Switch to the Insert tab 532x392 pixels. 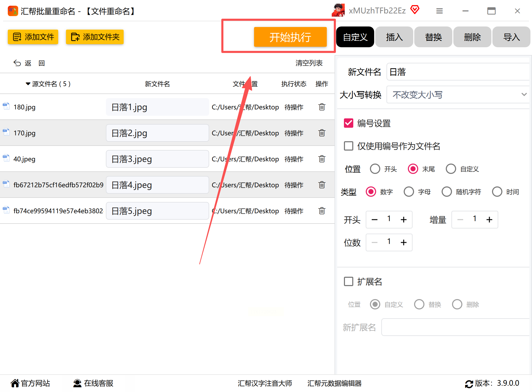[394, 37]
